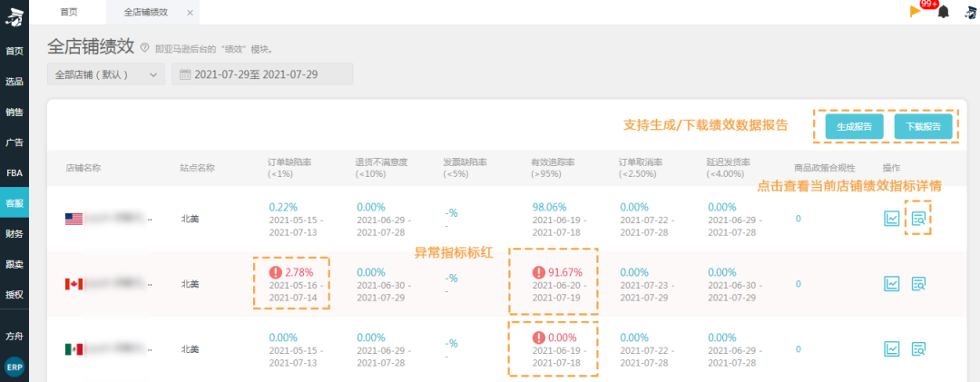This screenshot has height=382, width=980.
Task: Click the 0 compliance value in Canada row
Action: coord(799,284)
